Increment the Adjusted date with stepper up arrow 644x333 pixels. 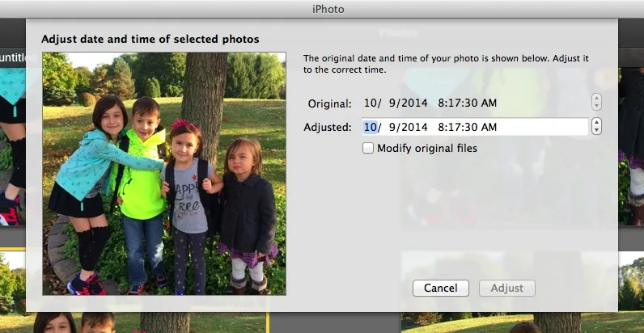pos(596,122)
